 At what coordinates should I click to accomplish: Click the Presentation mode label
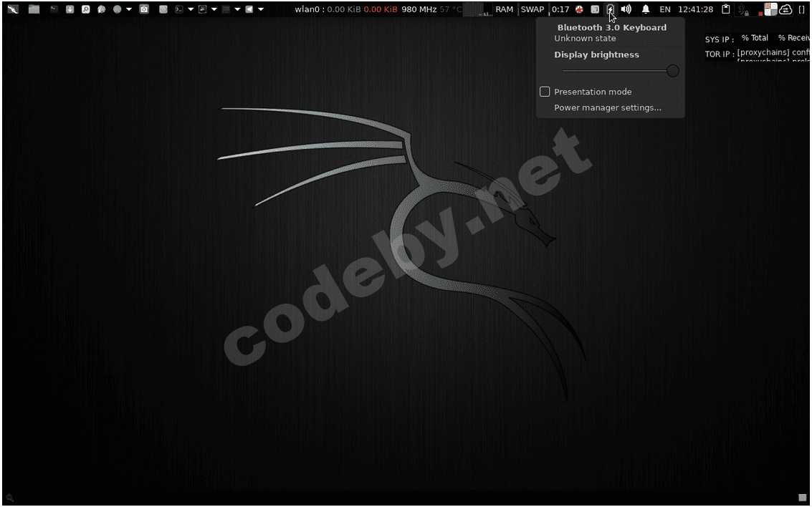point(593,92)
